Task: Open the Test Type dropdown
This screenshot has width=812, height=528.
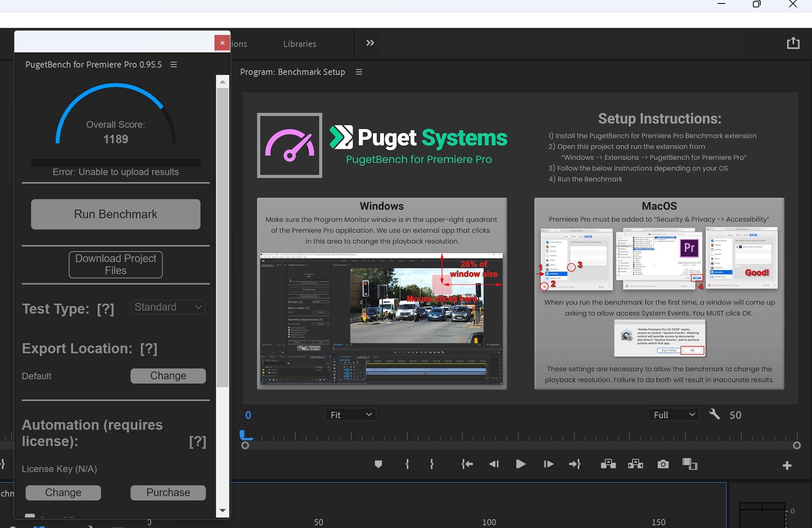Action: pyautogui.click(x=167, y=306)
